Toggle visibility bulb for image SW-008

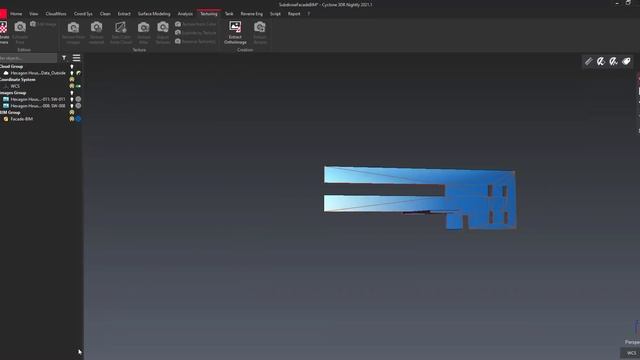[x=72, y=106]
